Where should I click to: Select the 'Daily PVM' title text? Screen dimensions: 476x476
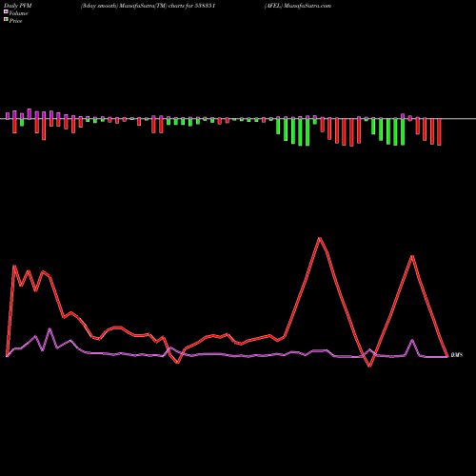coord(18,6)
